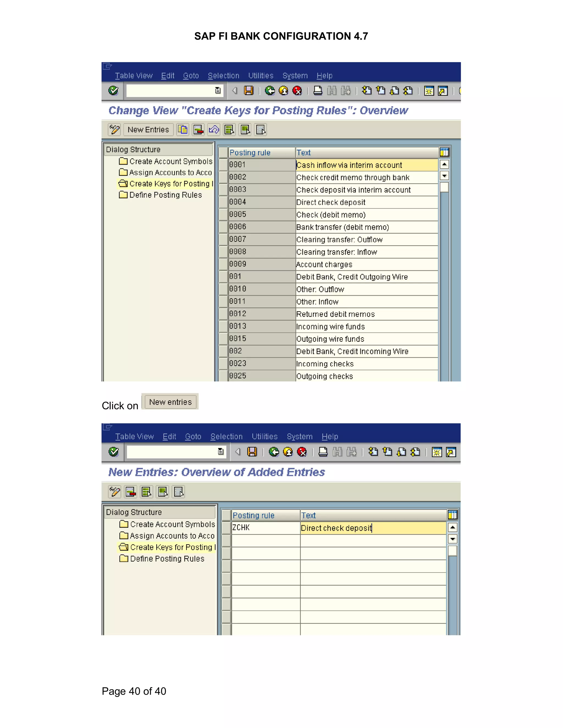
Task: Click Delete icon in Change View application toolbar
Action: pyautogui.click(x=198, y=130)
